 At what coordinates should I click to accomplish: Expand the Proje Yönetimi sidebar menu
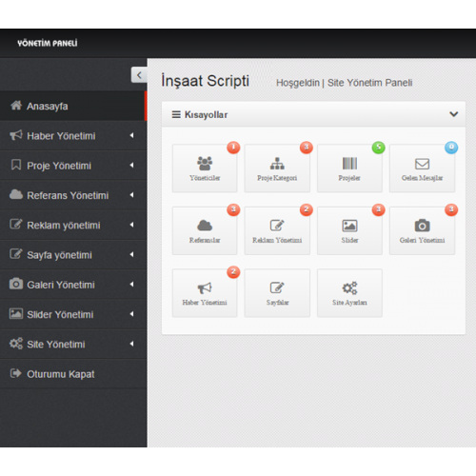[x=73, y=166]
